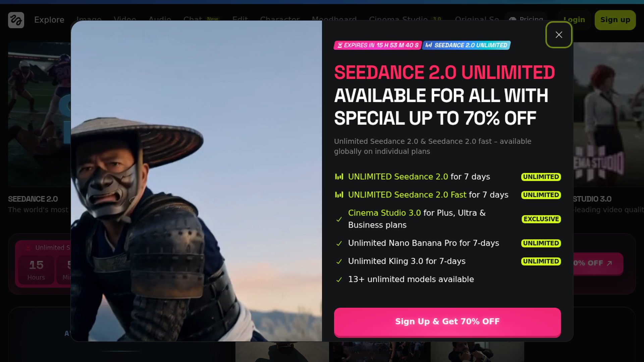
Task: Click the EXCLUSIVE label badge
Action: (541, 219)
